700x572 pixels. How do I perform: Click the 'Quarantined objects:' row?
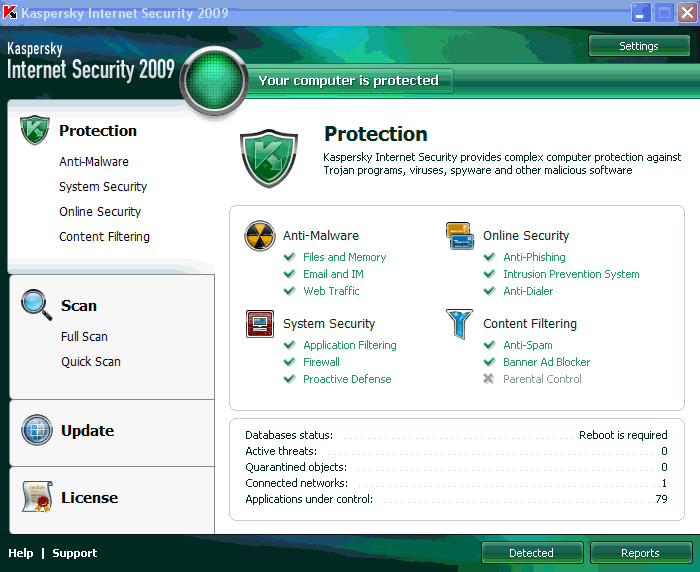456,467
